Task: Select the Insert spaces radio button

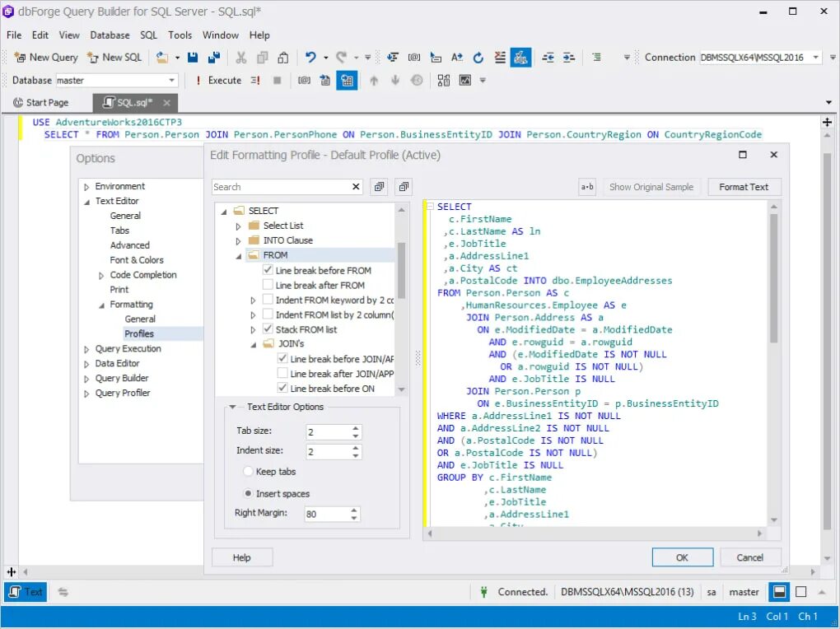Action: 248,493
